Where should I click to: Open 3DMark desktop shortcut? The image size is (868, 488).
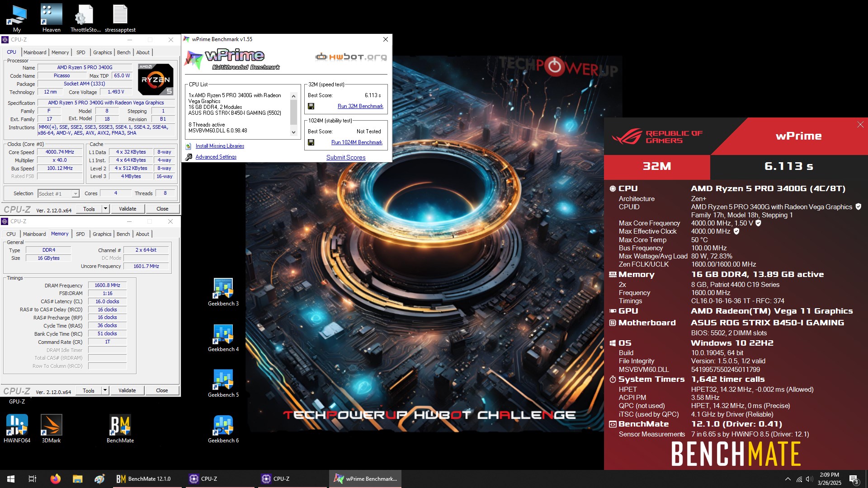(51, 428)
